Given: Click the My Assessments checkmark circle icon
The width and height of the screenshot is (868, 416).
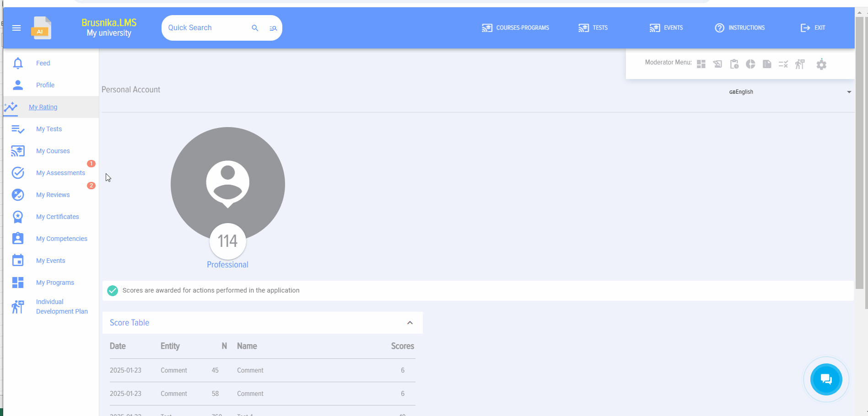Looking at the screenshot, I should (18, 173).
